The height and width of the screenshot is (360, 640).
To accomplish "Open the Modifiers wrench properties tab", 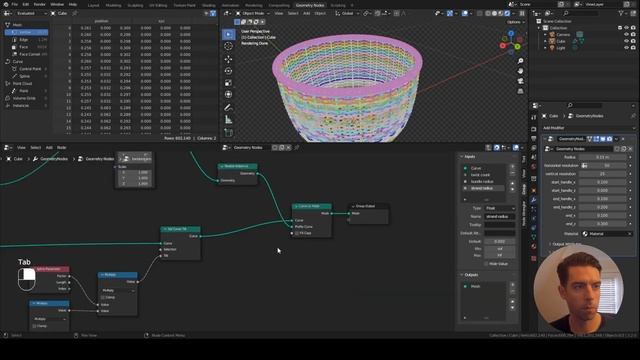I will point(533,200).
